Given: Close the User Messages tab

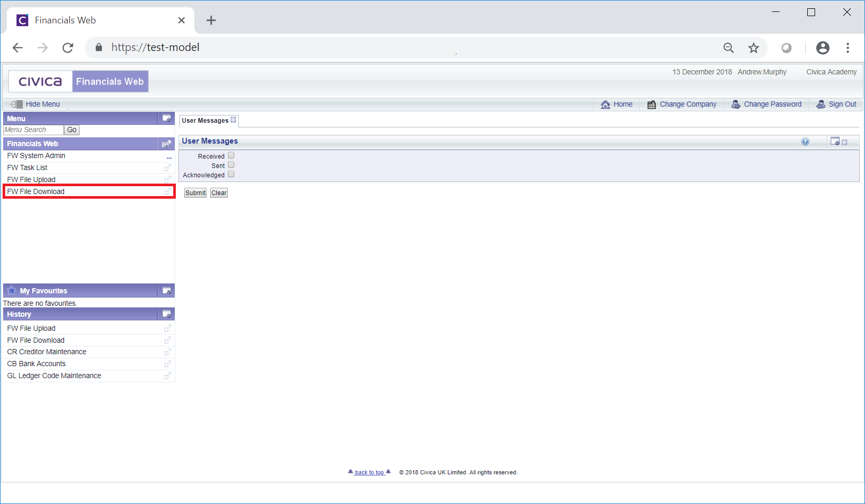Looking at the screenshot, I should pyautogui.click(x=234, y=120).
